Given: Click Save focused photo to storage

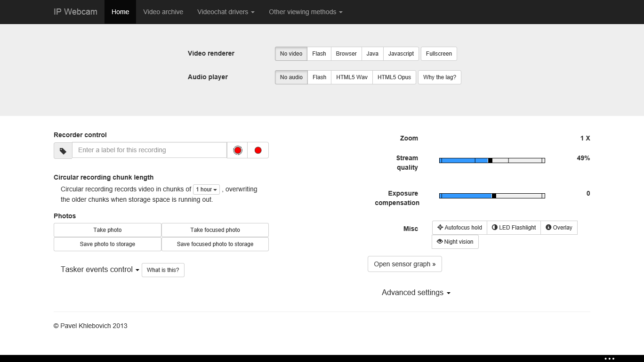Looking at the screenshot, I should [215, 244].
